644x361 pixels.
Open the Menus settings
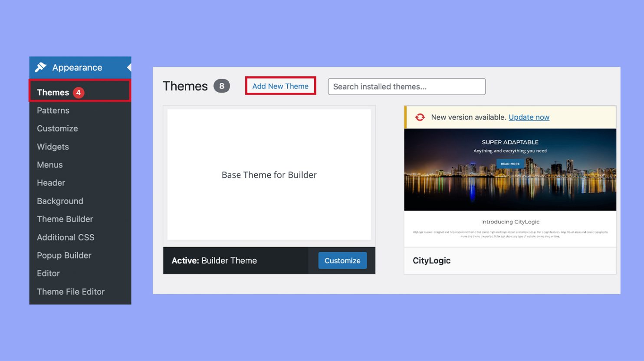point(49,164)
